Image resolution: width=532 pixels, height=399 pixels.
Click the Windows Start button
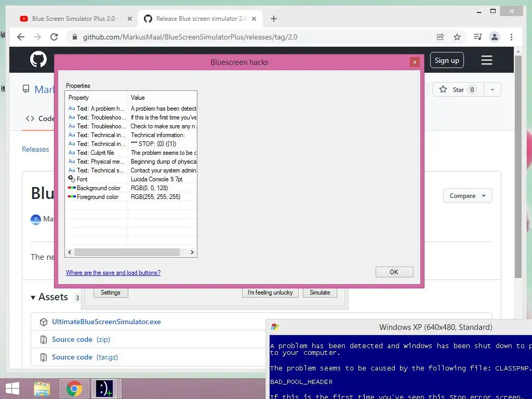[12, 389]
